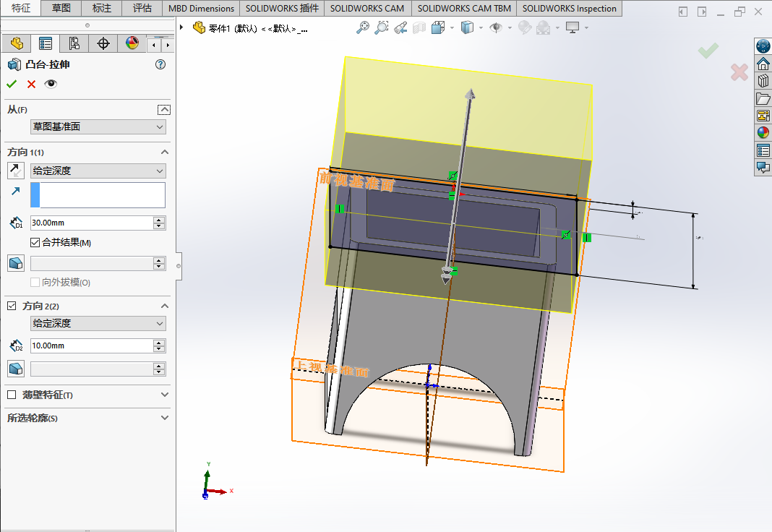Image resolution: width=772 pixels, height=532 pixels.
Task: Open the Direction 1 给定深度 dropdown
Action: [98, 171]
